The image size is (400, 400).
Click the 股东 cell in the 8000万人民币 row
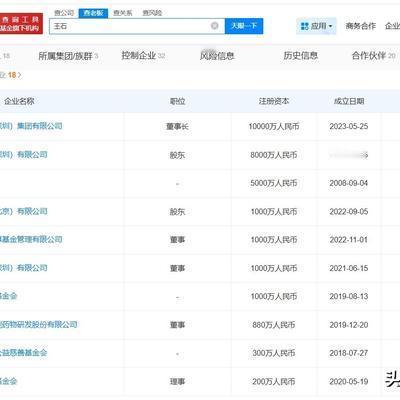tap(177, 155)
